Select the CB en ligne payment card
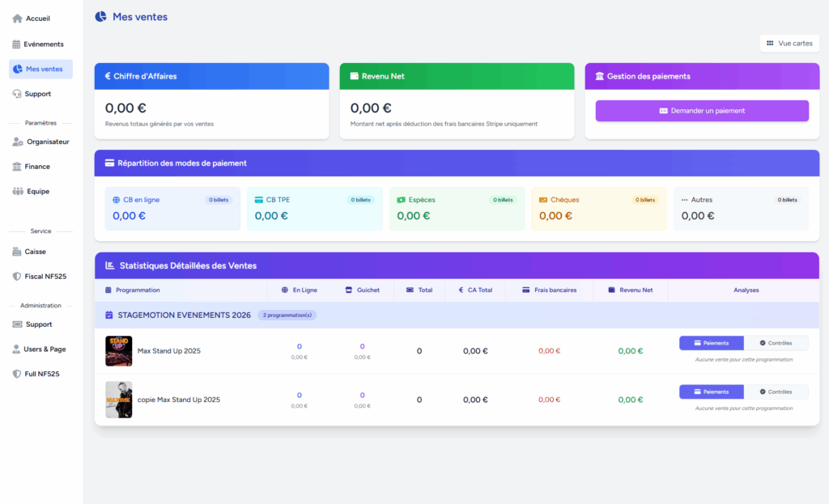The width and height of the screenshot is (829, 504). pos(172,209)
